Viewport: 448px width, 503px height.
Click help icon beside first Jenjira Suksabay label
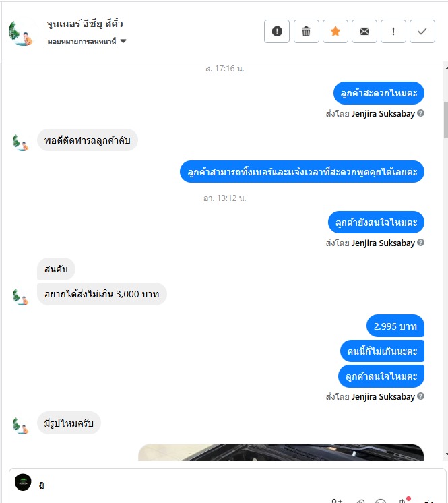point(421,113)
